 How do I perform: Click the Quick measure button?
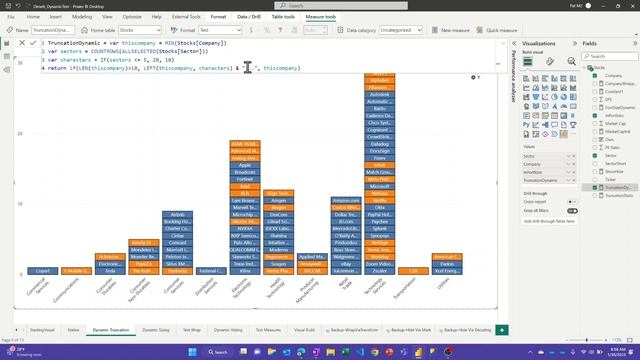point(497,30)
